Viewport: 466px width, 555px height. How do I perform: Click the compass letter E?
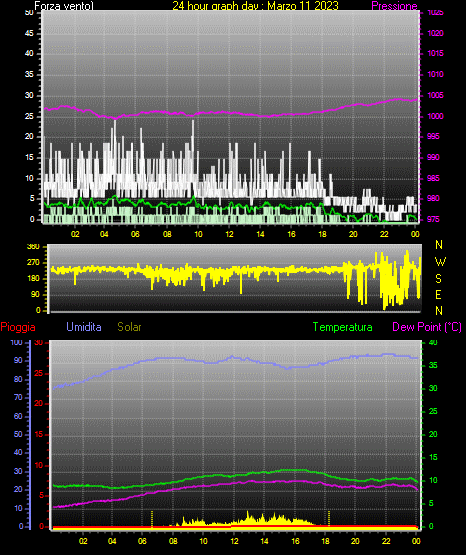click(438, 294)
